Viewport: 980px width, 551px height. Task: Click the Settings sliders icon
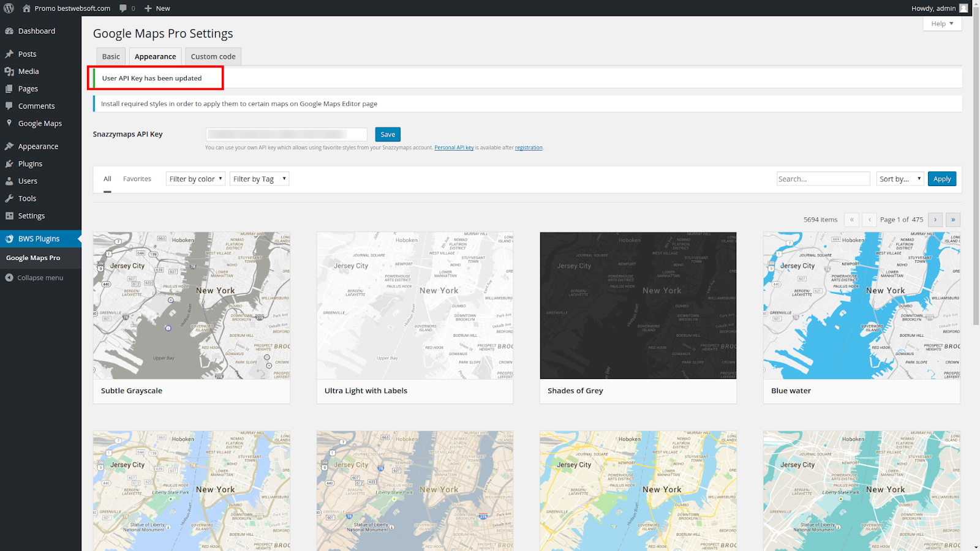[9, 216]
